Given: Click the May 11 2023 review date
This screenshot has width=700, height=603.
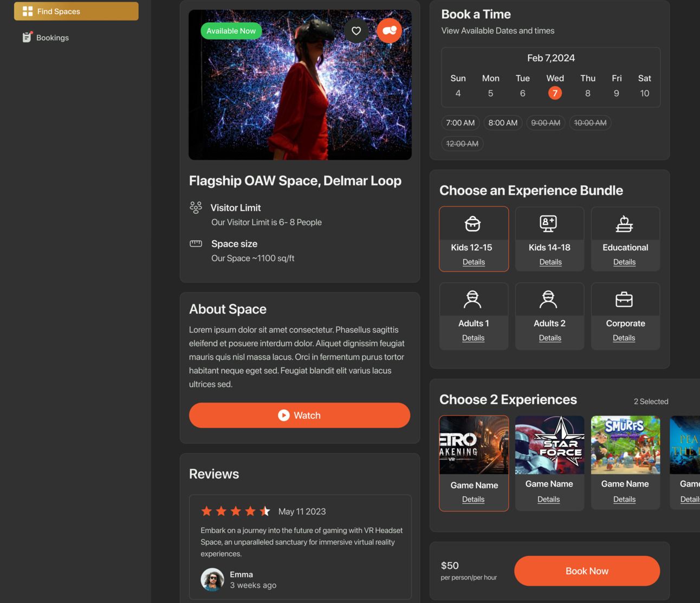Looking at the screenshot, I should coord(302,511).
